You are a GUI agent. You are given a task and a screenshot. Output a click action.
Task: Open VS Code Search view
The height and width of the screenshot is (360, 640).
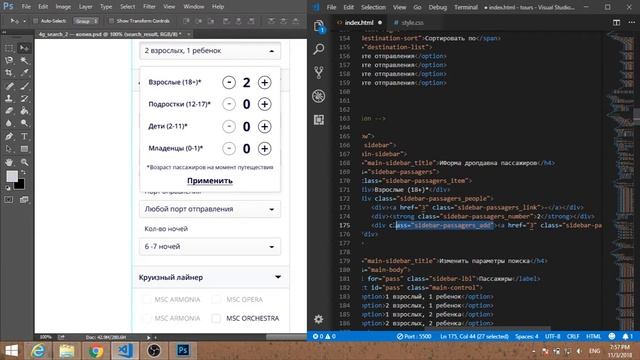tap(319, 49)
